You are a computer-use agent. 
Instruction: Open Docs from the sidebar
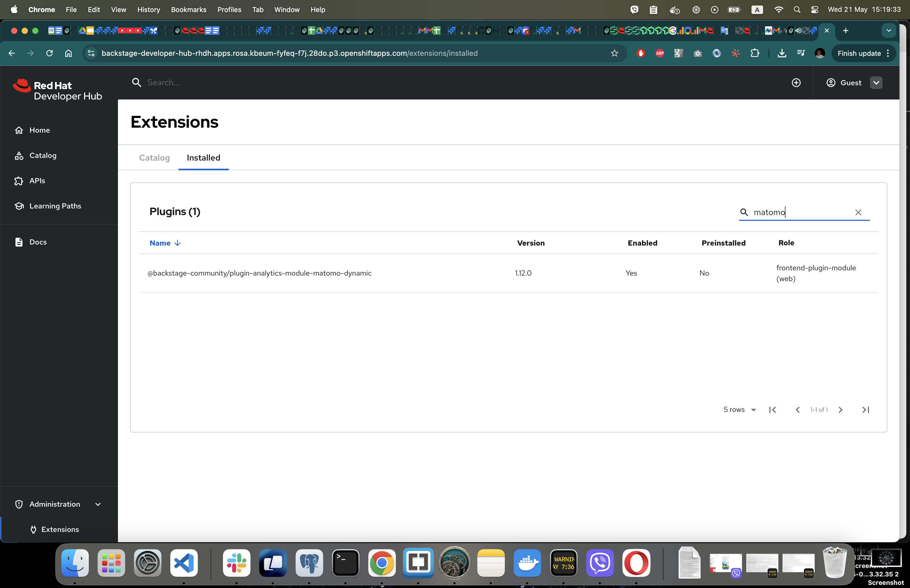coord(38,242)
